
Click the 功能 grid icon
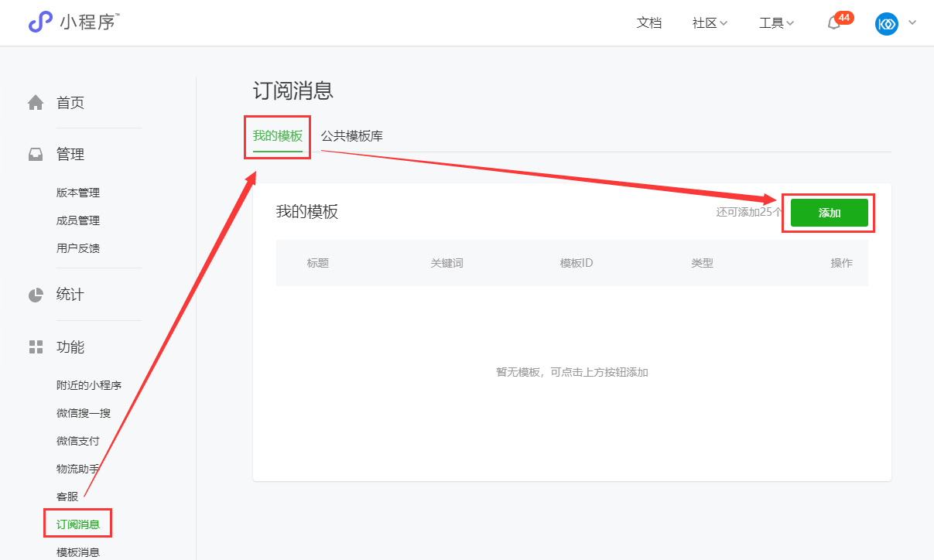coord(36,347)
